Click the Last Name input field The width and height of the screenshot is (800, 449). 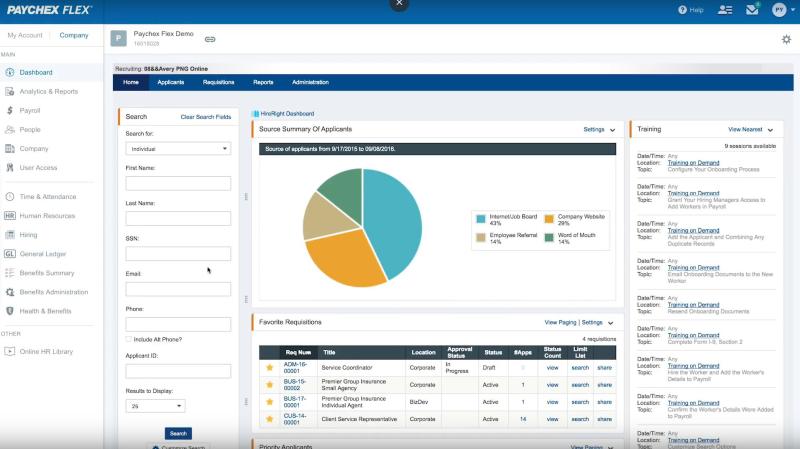[178, 218]
